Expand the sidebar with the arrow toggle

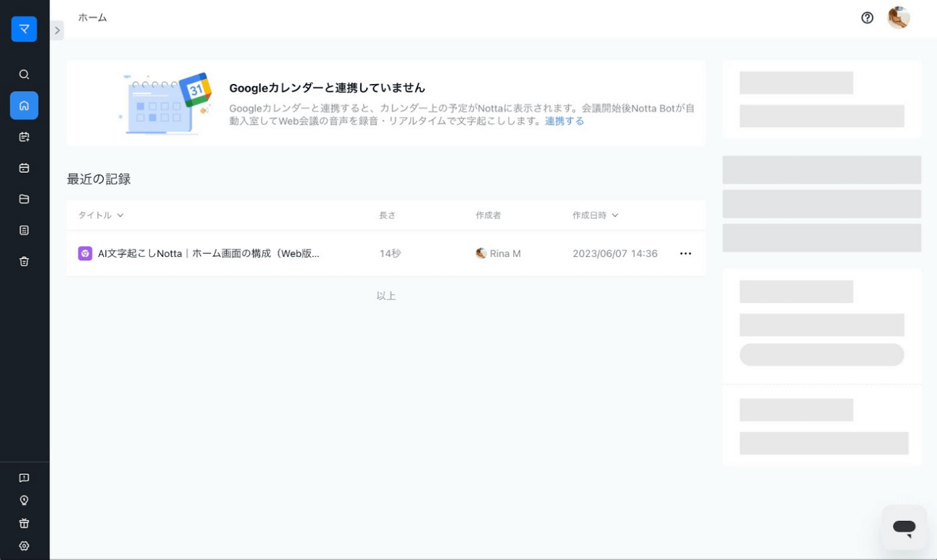pyautogui.click(x=57, y=31)
